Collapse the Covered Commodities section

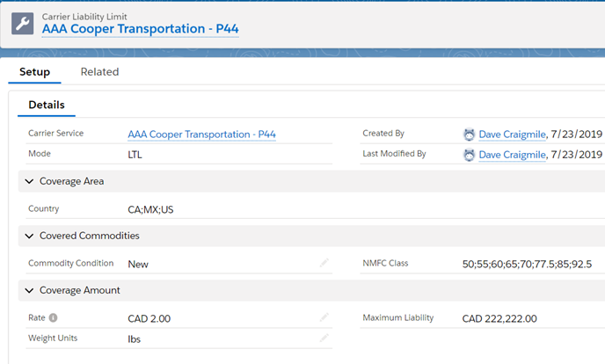click(x=29, y=236)
